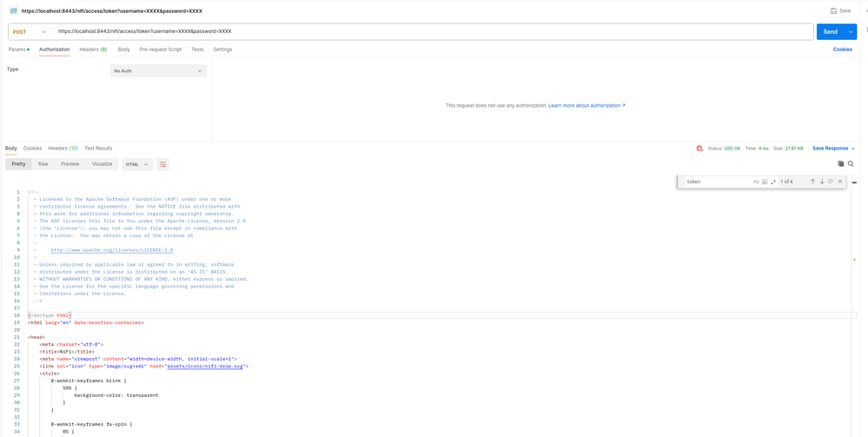
Task: Click the Size: 27.97 KB value
Action: point(790,149)
